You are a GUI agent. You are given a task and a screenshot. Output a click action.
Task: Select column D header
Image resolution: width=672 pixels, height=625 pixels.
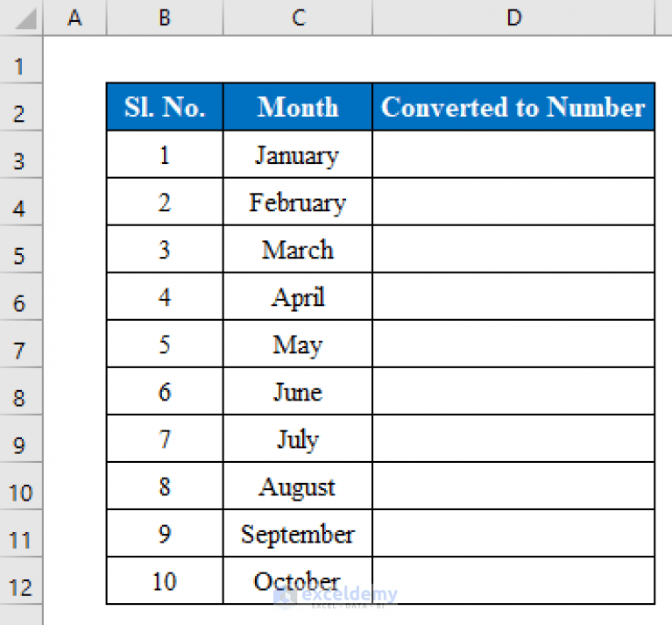[514, 18]
